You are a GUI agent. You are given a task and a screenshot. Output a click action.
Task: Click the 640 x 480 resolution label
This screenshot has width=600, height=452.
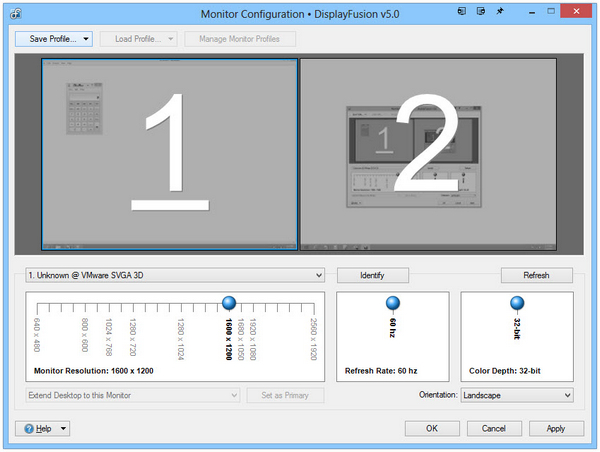[x=37, y=335]
